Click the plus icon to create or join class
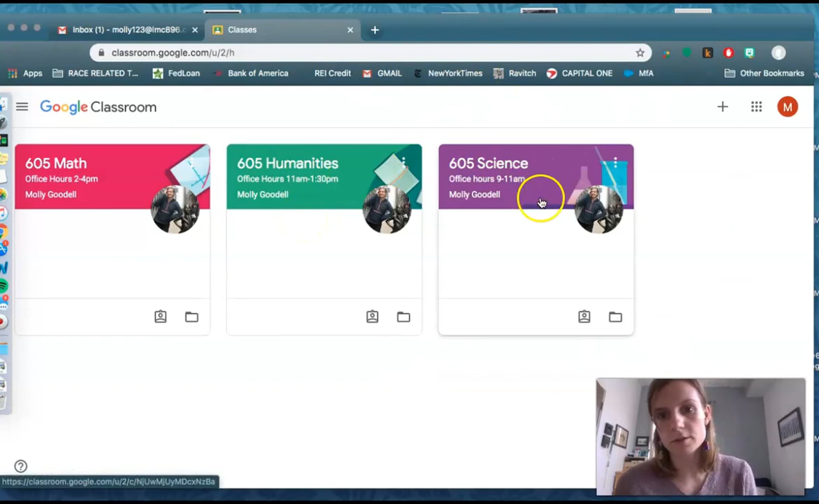This screenshot has height=504, width=819. 722,107
